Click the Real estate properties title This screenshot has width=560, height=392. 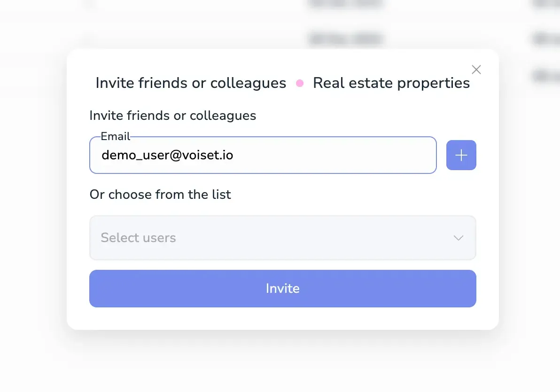(x=391, y=83)
